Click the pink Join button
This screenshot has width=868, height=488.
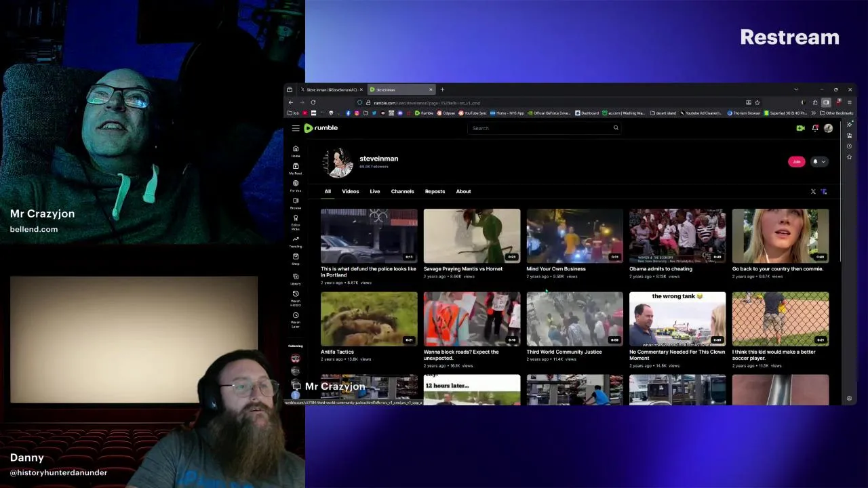coord(796,161)
